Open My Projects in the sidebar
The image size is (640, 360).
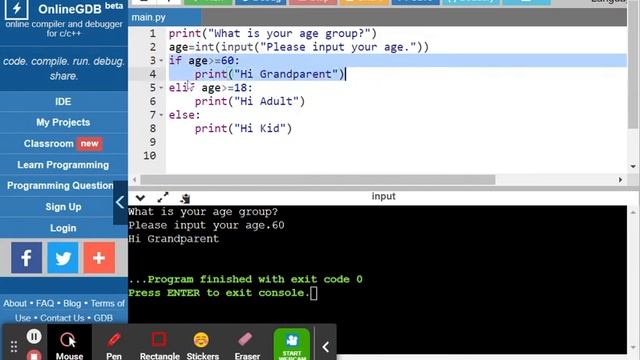(63, 122)
